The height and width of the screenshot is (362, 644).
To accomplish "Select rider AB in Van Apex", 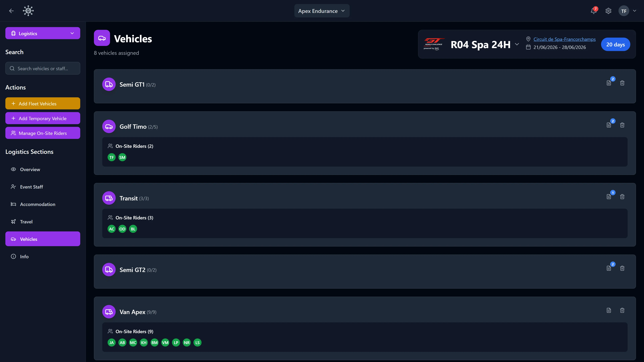I will (122, 343).
